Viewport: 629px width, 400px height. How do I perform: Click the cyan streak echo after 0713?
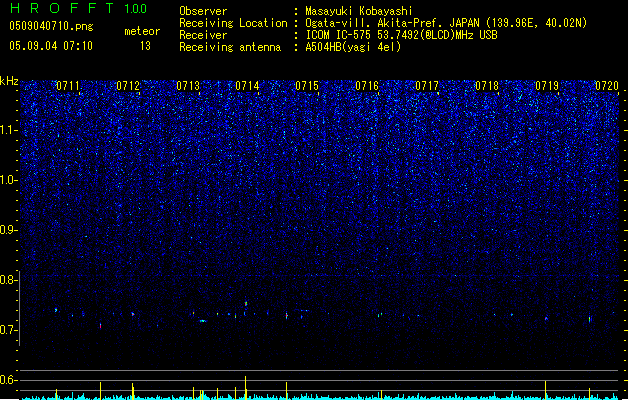pyautogui.click(x=203, y=321)
